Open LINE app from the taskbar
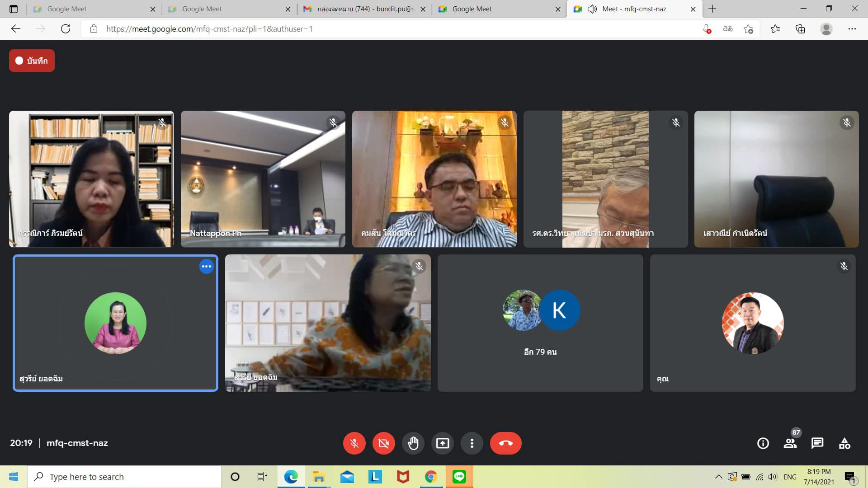This screenshot has width=868, height=488. tap(459, 477)
